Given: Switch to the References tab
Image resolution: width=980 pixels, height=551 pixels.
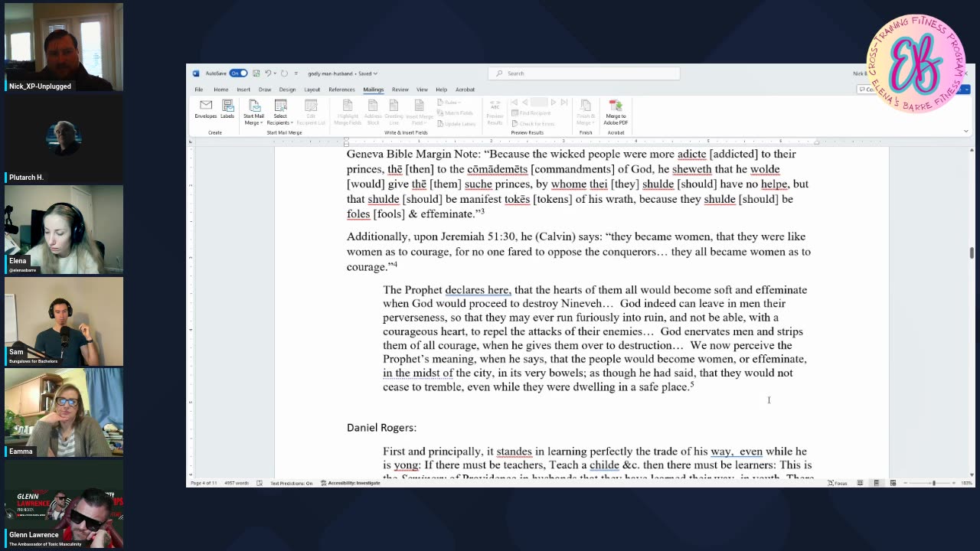Looking at the screenshot, I should click(341, 90).
